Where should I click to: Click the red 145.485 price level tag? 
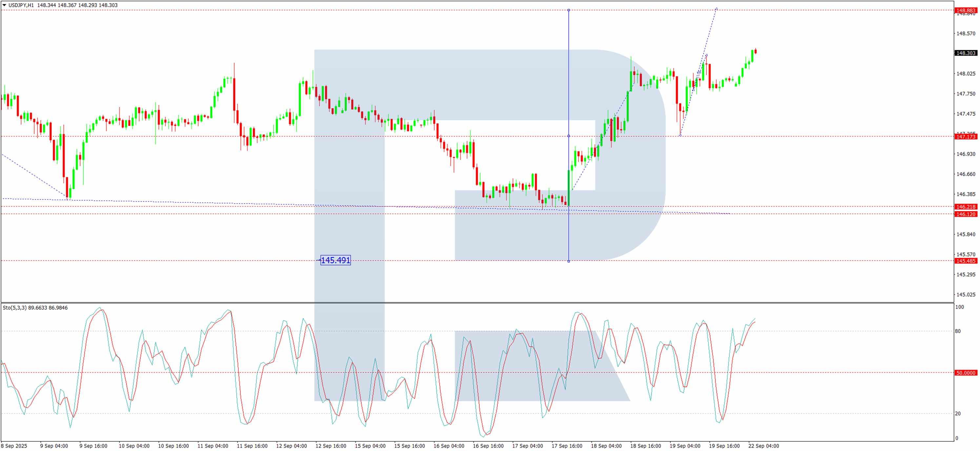click(966, 261)
